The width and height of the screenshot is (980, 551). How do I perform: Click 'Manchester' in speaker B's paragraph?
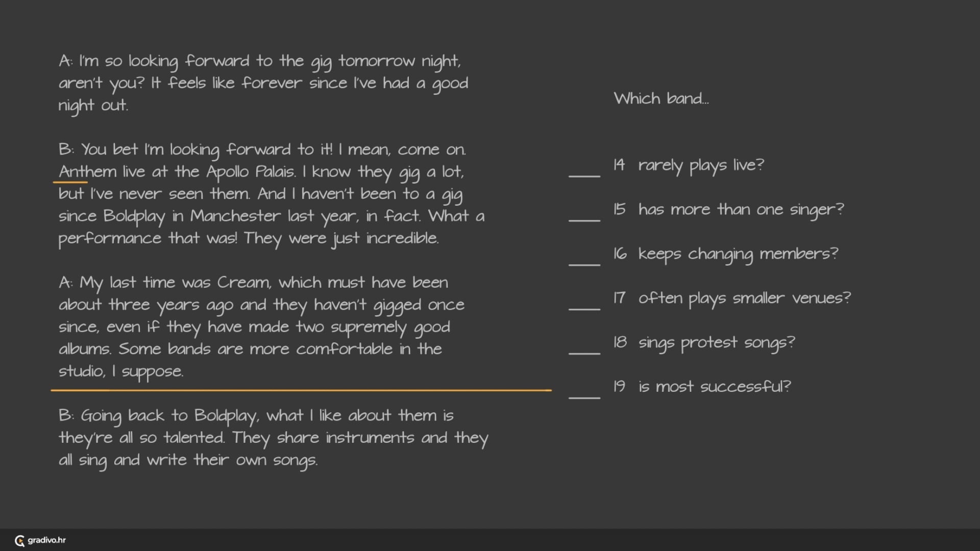pos(235,216)
